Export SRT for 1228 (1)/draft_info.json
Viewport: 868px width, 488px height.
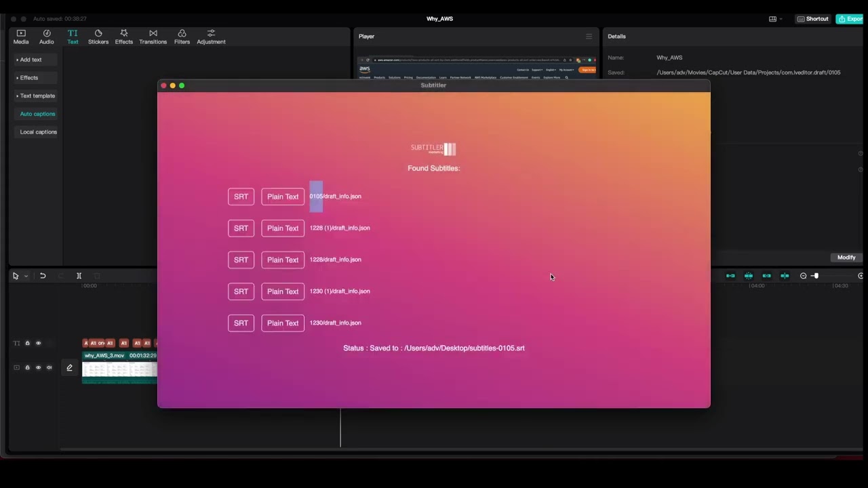[x=241, y=228]
